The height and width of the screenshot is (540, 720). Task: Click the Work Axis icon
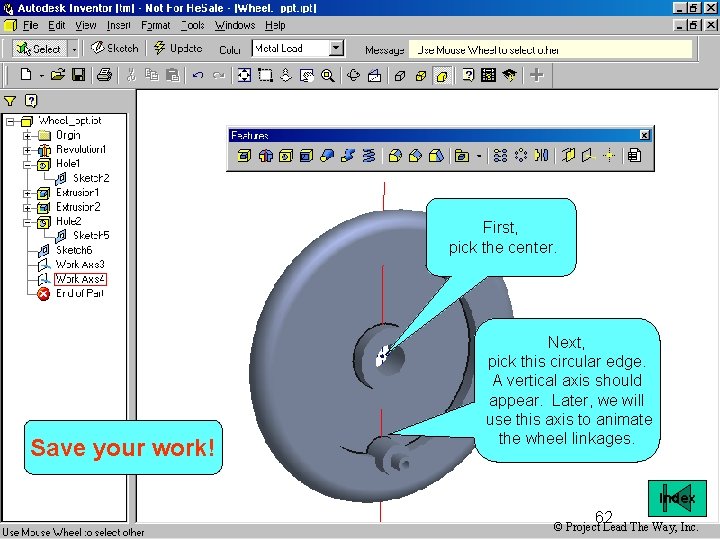(x=588, y=156)
